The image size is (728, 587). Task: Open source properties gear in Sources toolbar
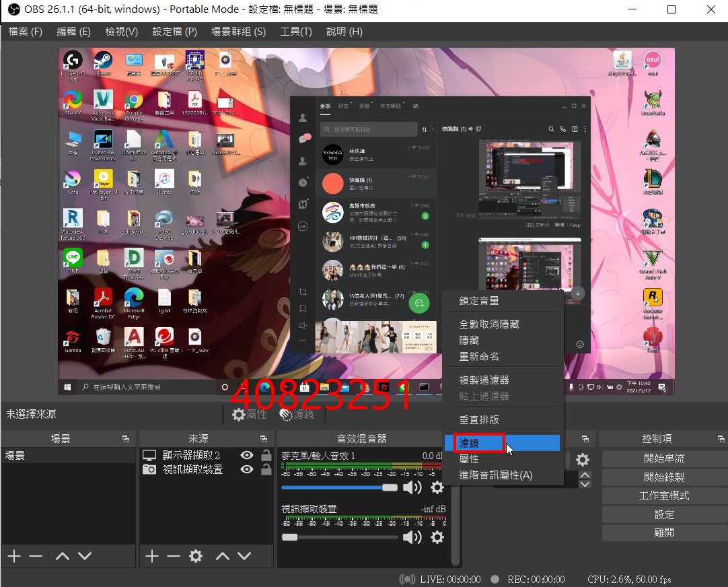click(196, 556)
